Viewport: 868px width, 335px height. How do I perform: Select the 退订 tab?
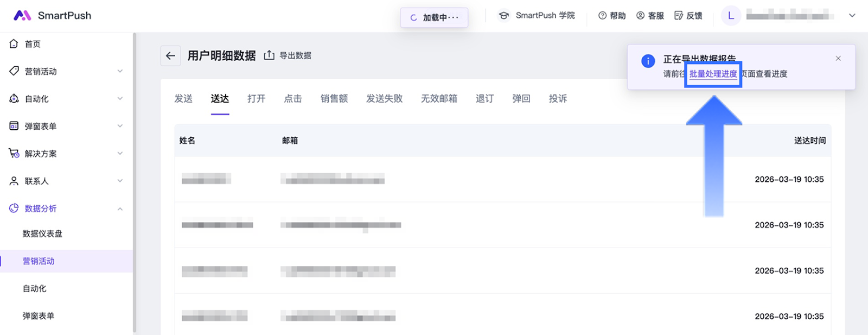pyautogui.click(x=484, y=99)
